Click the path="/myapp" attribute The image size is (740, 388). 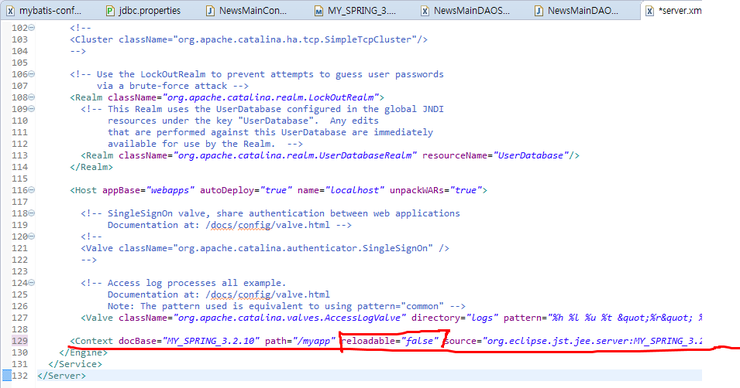click(300, 341)
